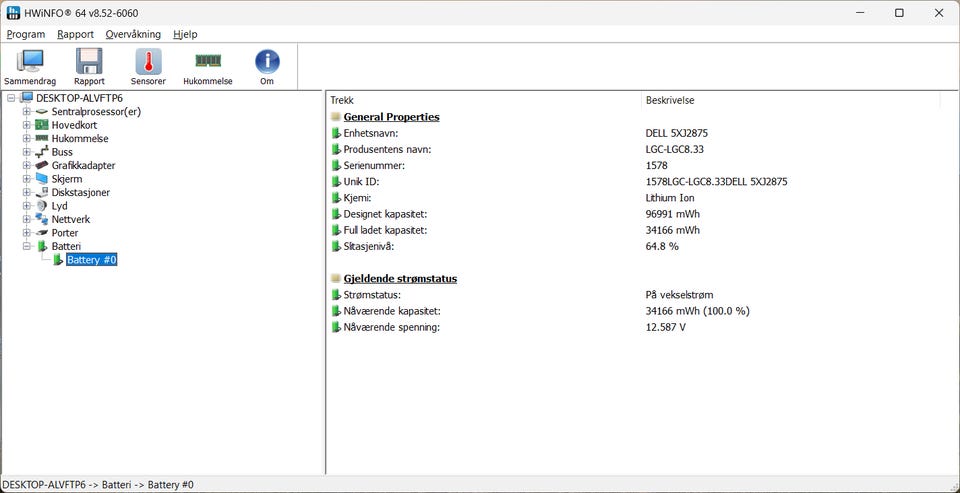Viewport: 960px width, 493px height.
Task: Open the Rapport menu
Action: pos(75,34)
